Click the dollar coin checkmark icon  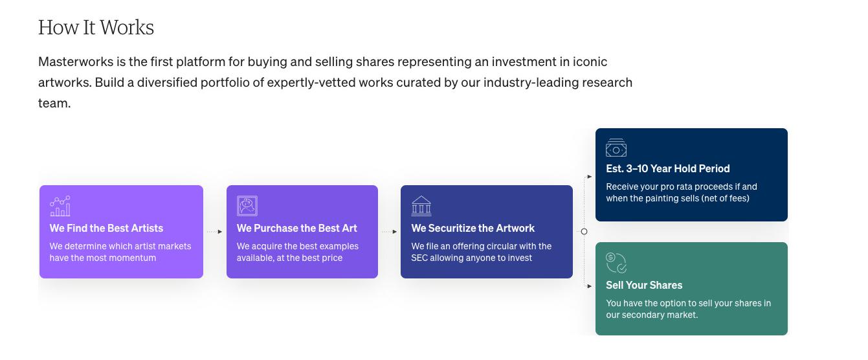point(616,262)
